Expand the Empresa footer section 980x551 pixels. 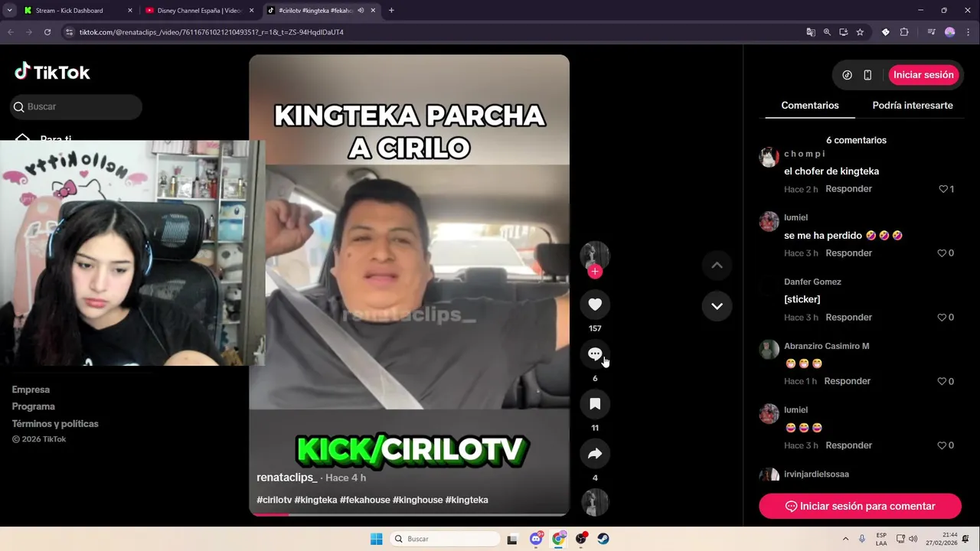[31, 390]
